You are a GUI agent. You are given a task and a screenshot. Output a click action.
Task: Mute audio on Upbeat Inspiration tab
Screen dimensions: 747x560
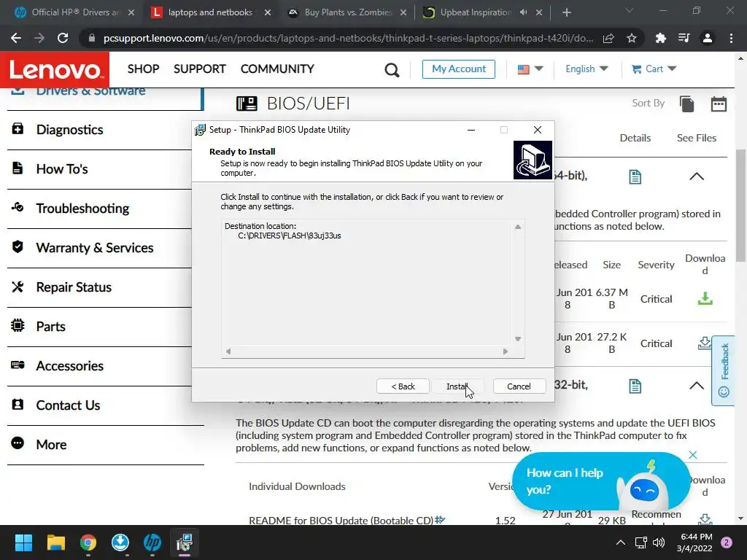[x=524, y=12]
